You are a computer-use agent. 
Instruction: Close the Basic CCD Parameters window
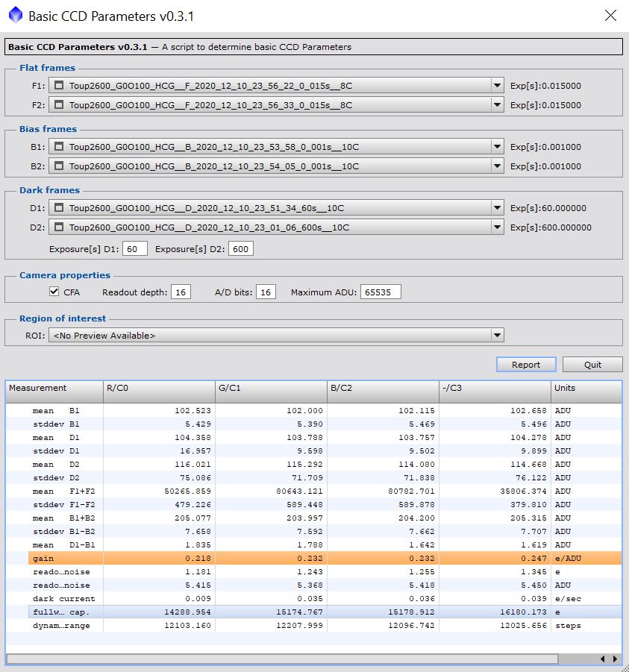click(610, 16)
